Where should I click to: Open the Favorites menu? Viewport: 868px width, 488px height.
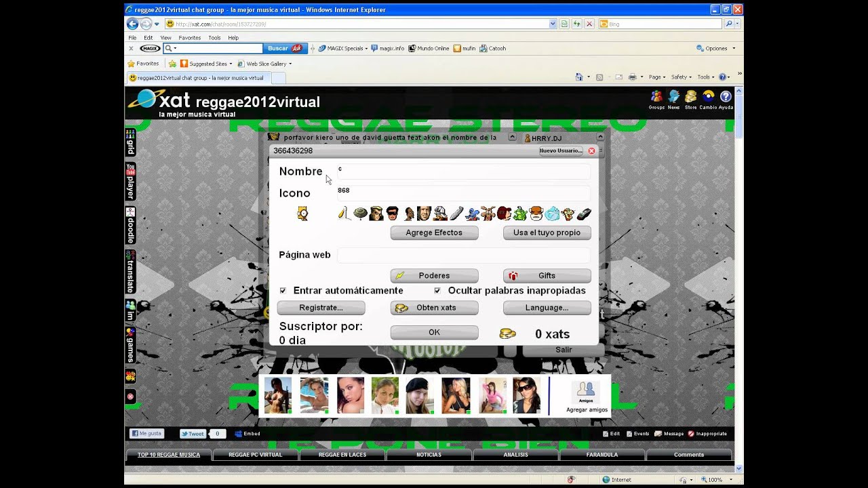coord(190,38)
